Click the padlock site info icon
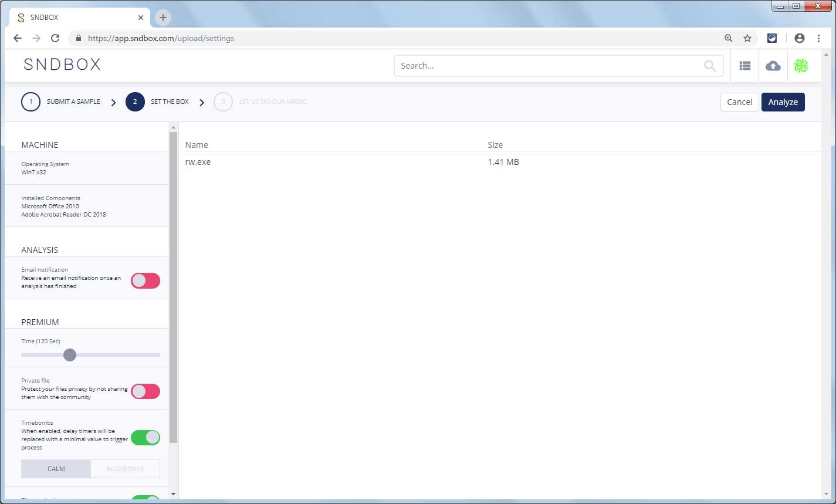836x504 pixels. [x=78, y=38]
